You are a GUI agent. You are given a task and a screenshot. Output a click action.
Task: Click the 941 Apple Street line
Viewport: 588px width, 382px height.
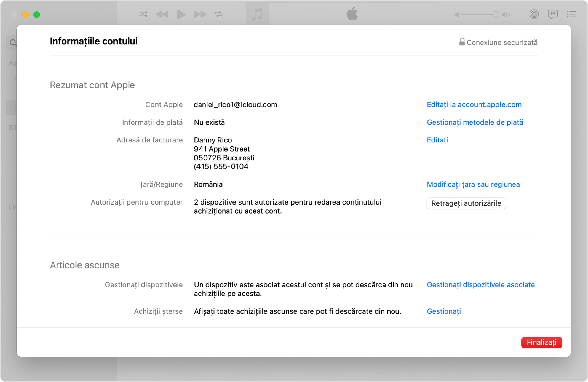coord(221,149)
